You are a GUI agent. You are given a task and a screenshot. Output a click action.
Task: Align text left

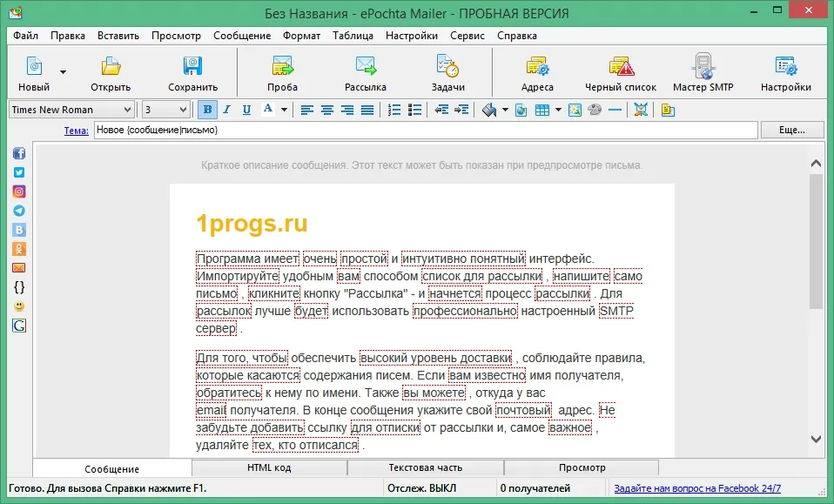click(x=307, y=110)
